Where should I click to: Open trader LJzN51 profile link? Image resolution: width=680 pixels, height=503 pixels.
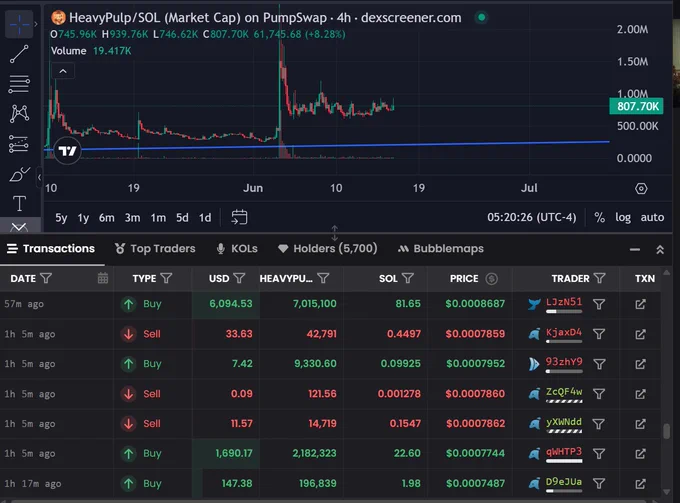564,302
